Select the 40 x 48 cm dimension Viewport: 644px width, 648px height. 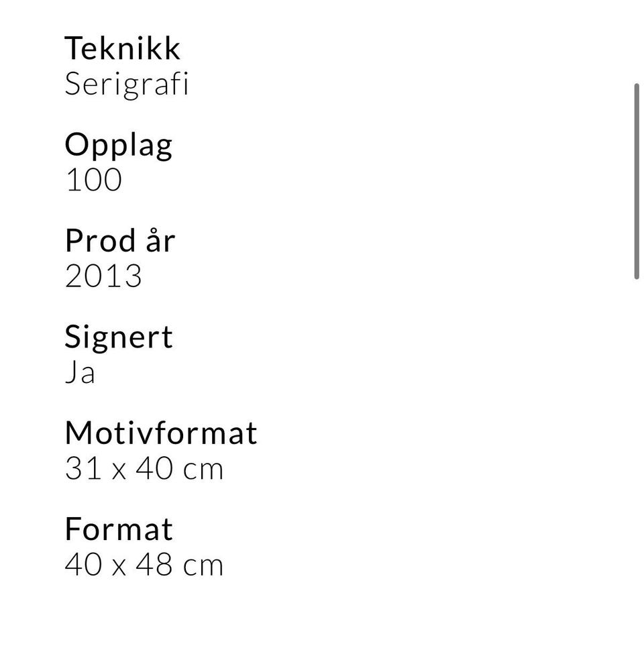(x=144, y=565)
